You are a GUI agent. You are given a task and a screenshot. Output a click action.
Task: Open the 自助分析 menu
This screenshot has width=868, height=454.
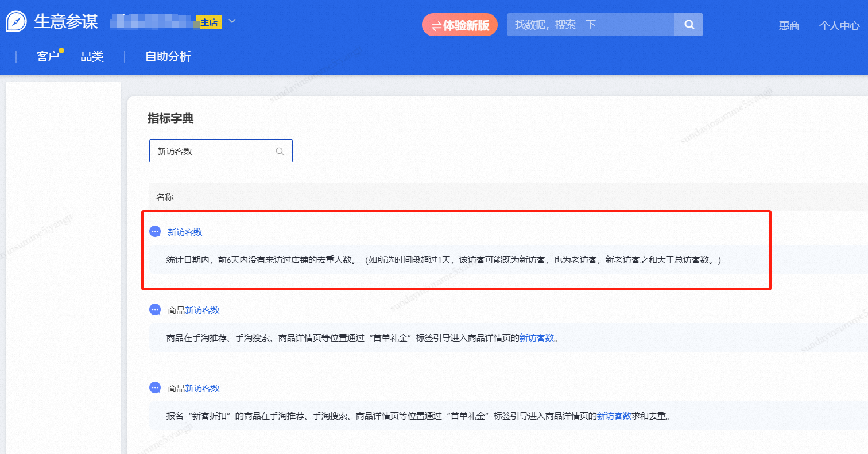168,56
